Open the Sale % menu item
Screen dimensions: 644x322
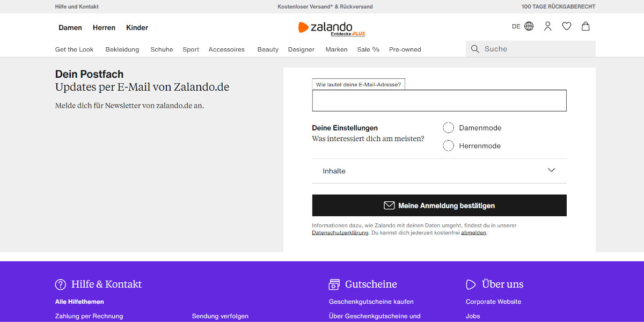[x=368, y=49]
